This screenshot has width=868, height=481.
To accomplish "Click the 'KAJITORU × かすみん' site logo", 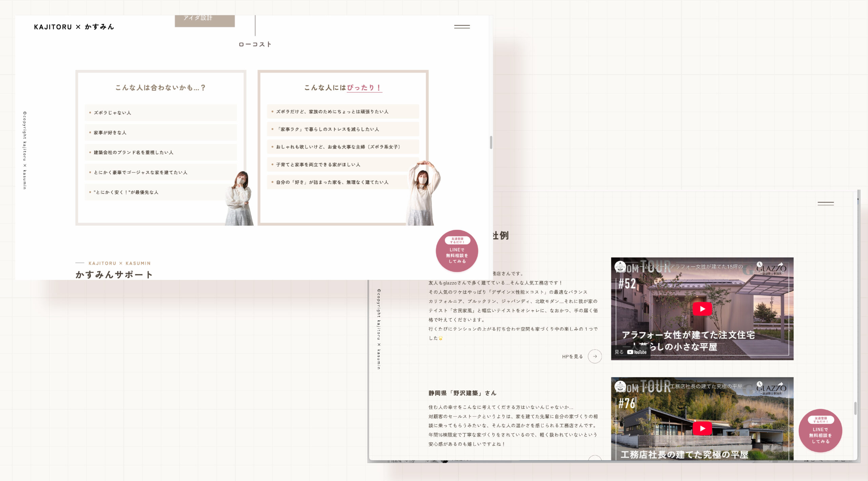I will [x=74, y=27].
